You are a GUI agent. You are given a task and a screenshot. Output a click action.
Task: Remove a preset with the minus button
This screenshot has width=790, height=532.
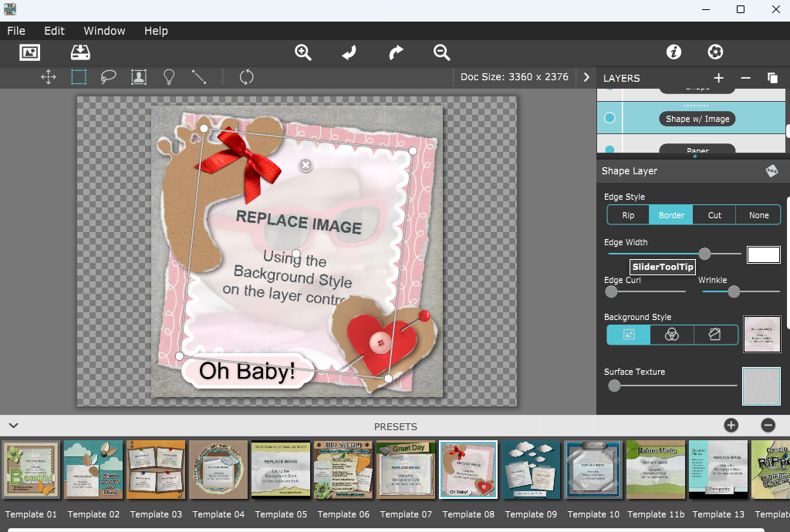coord(768,426)
